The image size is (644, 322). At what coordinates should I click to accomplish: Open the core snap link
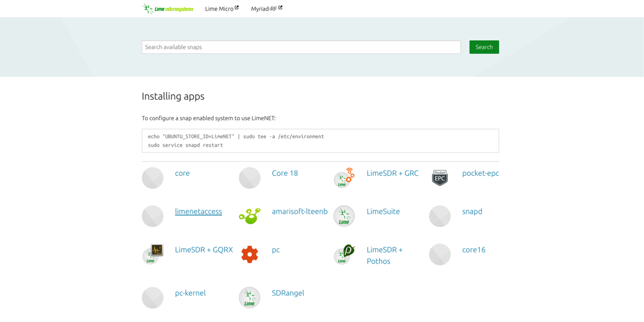(x=182, y=173)
